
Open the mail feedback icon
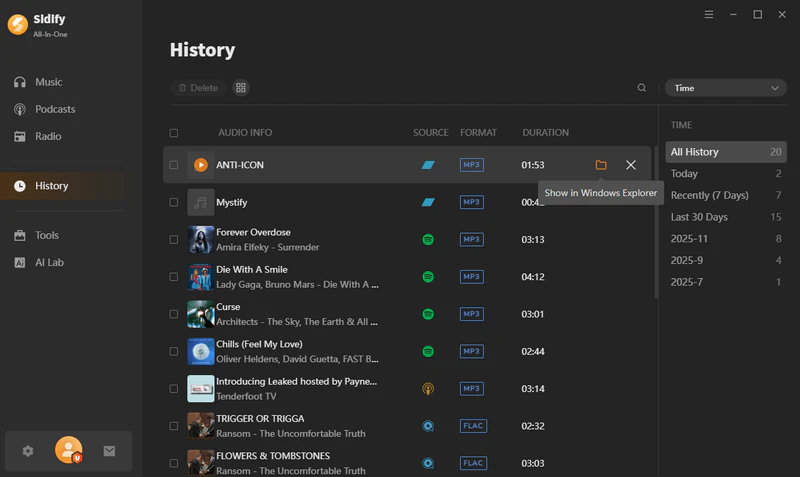pyautogui.click(x=109, y=451)
